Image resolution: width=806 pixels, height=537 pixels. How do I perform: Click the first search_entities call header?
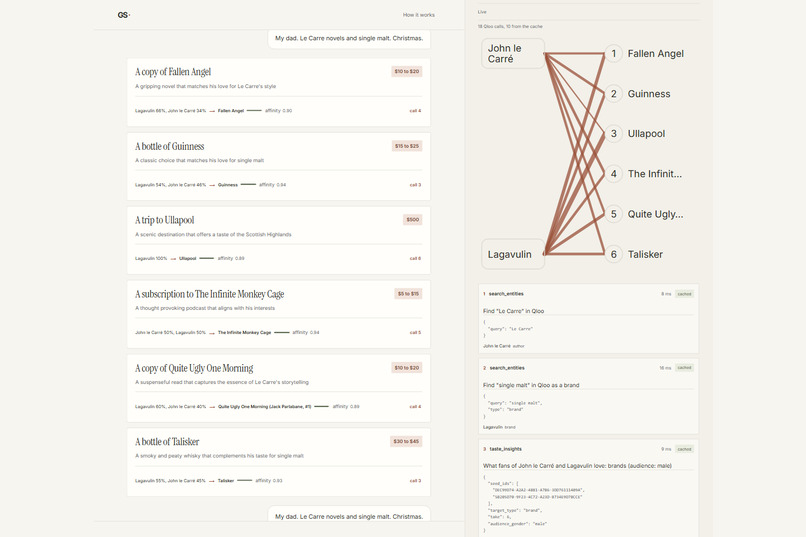click(x=588, y=294)
